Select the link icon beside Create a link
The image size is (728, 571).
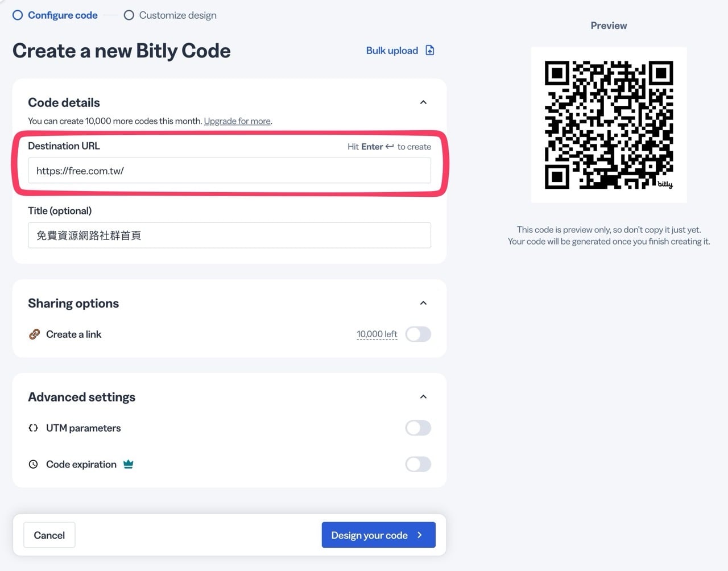pos(34,334)
